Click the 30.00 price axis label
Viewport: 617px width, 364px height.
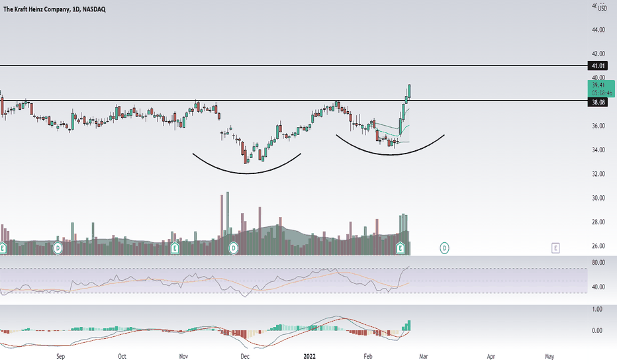(x=598, y=198)
